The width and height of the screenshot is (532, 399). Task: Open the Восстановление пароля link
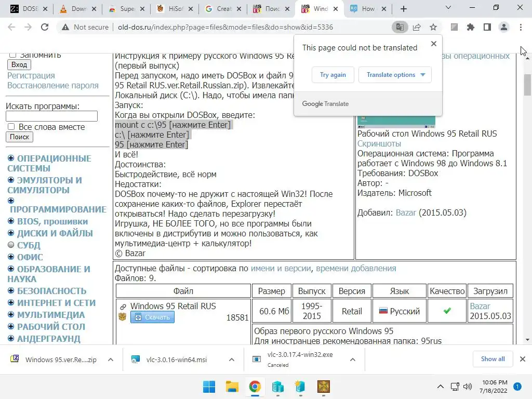click(x=53, y=86)
